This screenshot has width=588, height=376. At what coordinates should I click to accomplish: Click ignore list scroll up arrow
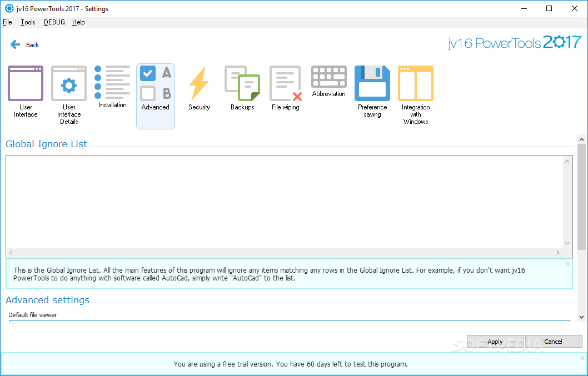(567, 161)
